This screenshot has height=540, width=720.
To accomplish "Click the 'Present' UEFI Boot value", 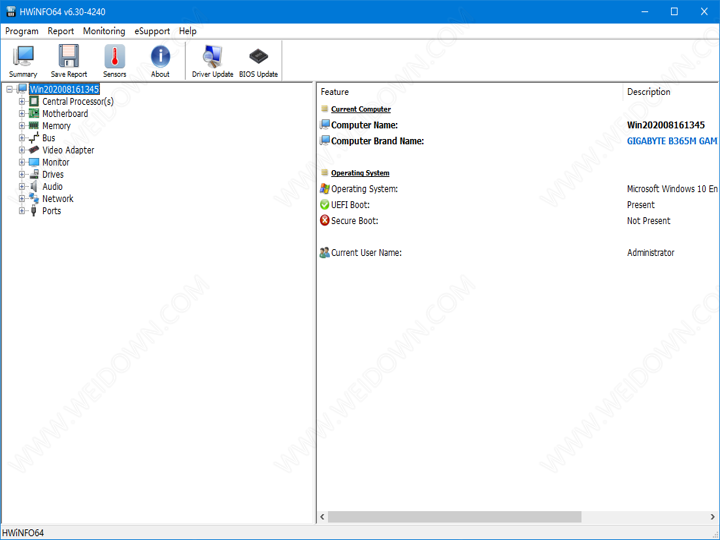I will point(641,205).
